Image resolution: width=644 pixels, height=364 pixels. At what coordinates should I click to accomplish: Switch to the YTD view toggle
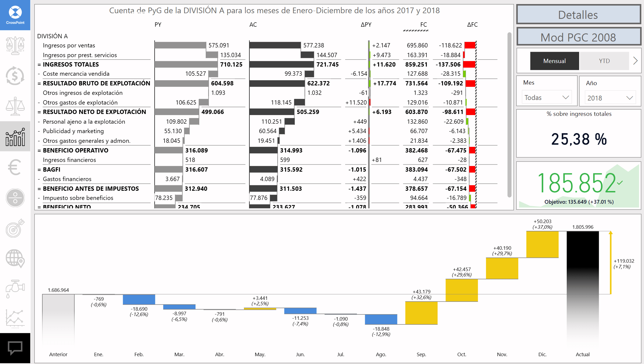coord(604,61)
